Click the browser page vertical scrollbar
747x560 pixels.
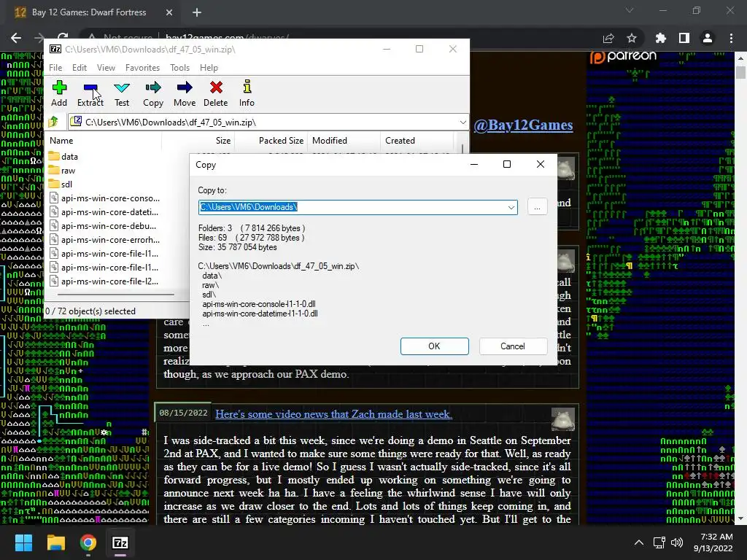coord(740,72)
